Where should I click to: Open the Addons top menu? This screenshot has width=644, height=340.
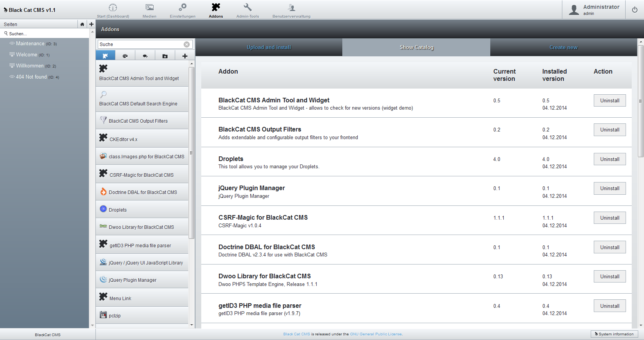pos(216,11)
